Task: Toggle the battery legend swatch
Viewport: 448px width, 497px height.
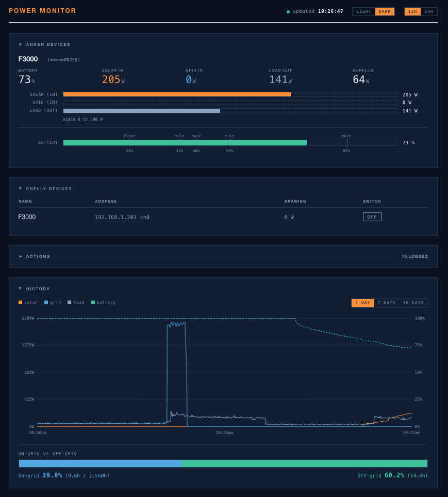Action: click(x=93, y=303)
